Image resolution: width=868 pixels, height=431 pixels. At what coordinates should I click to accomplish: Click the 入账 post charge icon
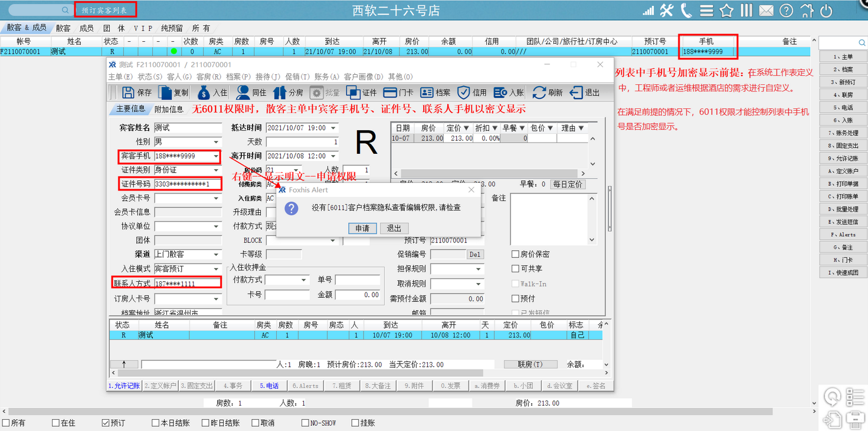(x=500, y=93)
